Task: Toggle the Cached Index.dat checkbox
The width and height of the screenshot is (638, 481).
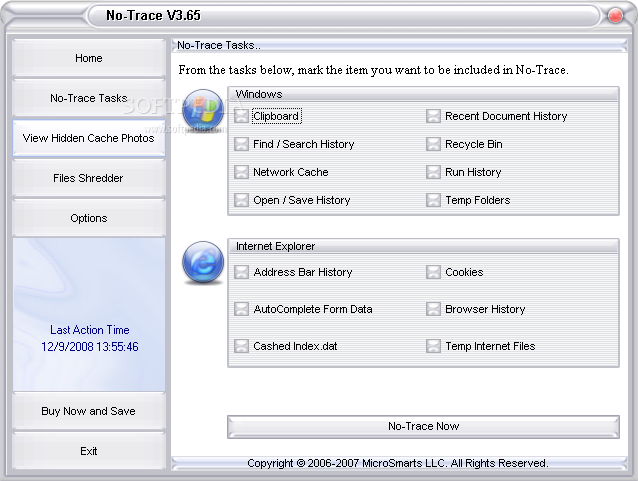Action: tap(241, 346)
